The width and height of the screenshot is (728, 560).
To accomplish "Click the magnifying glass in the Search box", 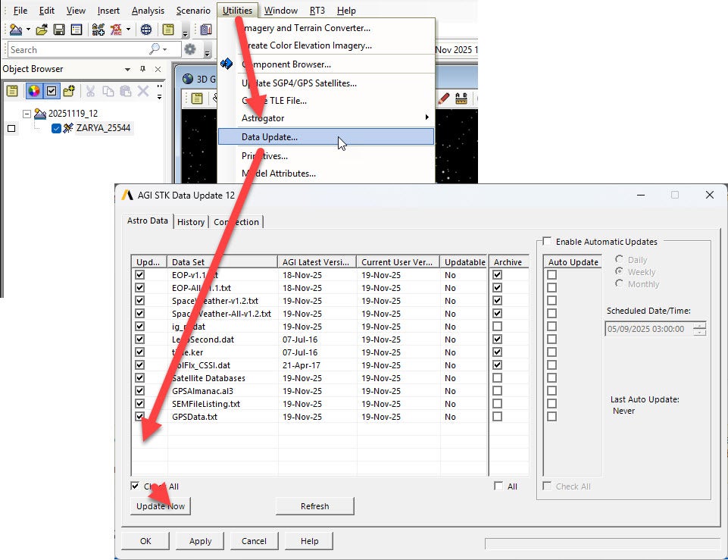I will point(155,48).
